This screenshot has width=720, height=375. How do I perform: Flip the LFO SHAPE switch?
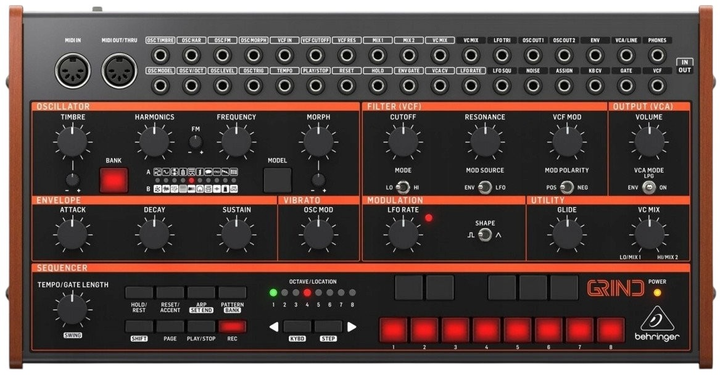click(485, 235)
